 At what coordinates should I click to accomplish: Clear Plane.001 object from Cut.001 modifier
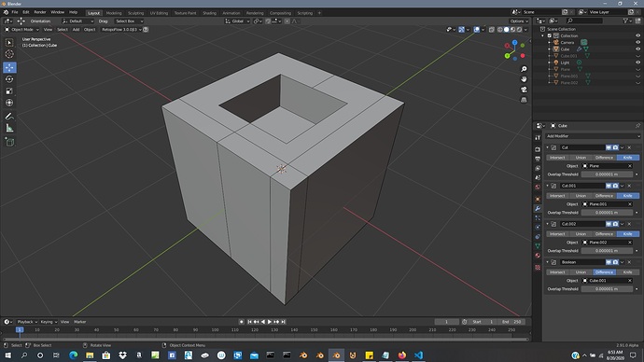[630, 204]
